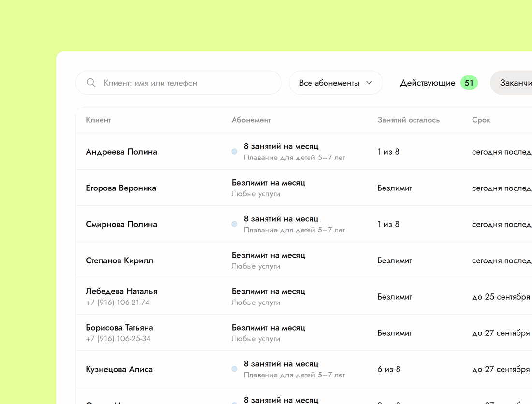Sort by the Абонемент column header

coord(251,120)
